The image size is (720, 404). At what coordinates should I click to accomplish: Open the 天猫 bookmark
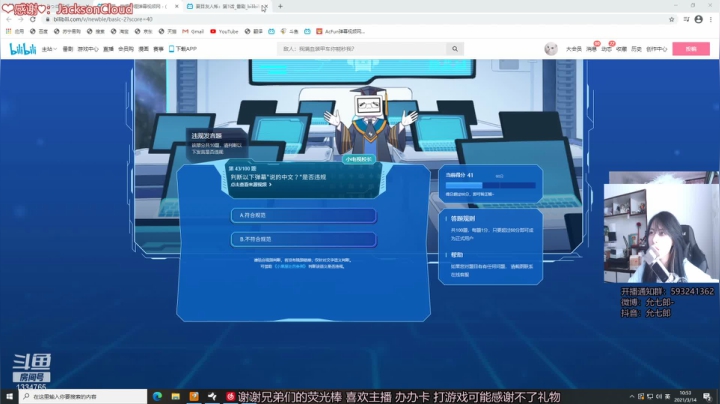point(168,31)
